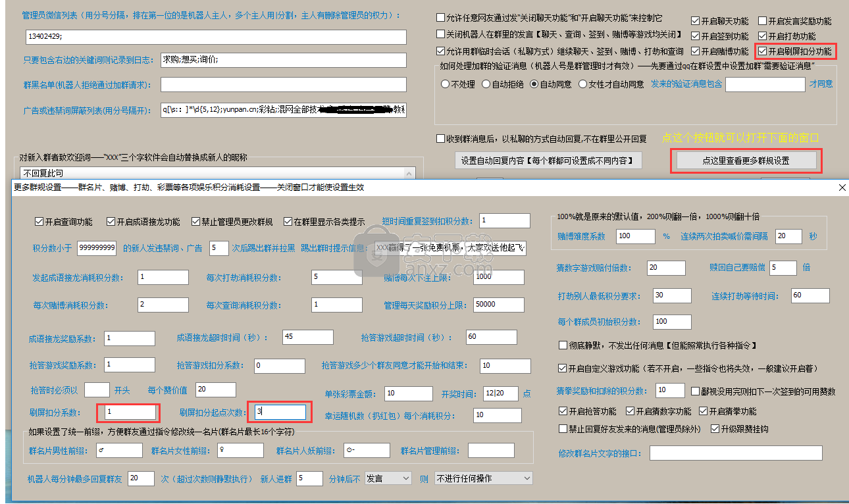
Task: Click the 猜数字游戏赔付倍数 field
Action: point(665,268)
